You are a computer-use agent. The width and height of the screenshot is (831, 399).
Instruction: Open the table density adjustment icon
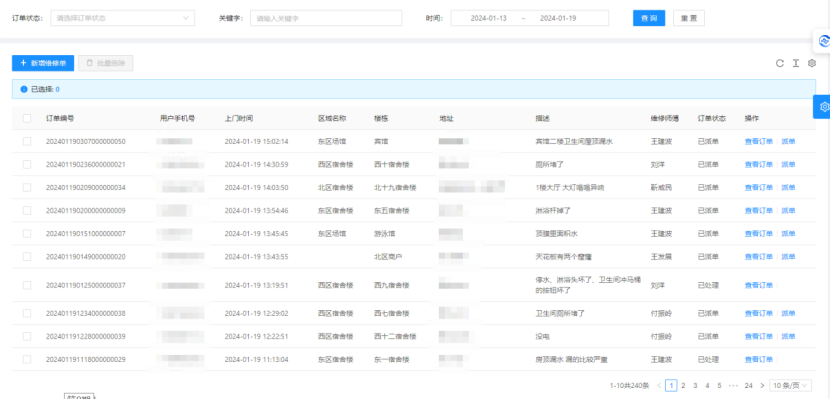pyautogui.click(x=795, y=64)
